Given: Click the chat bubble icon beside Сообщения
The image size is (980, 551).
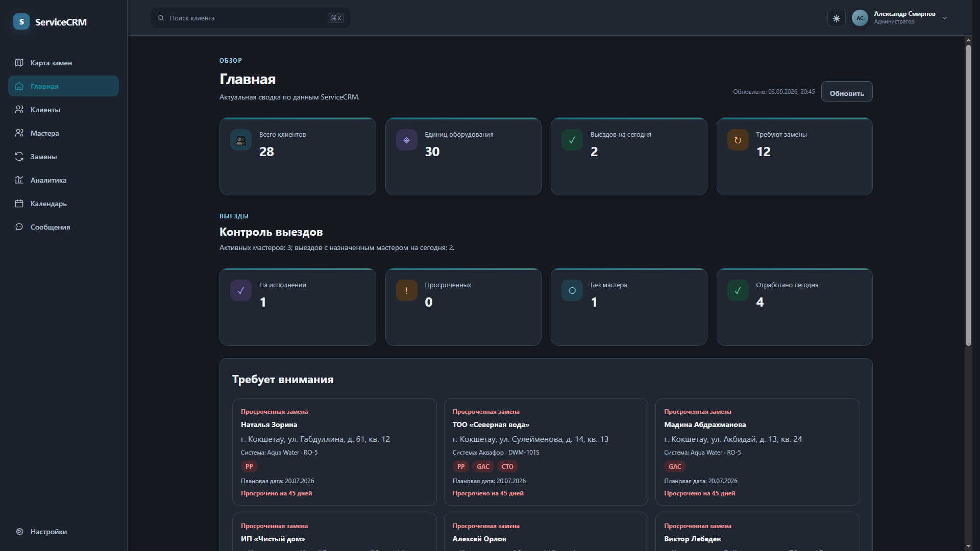Looking at the screenshot, I should [x=19, y=227].
